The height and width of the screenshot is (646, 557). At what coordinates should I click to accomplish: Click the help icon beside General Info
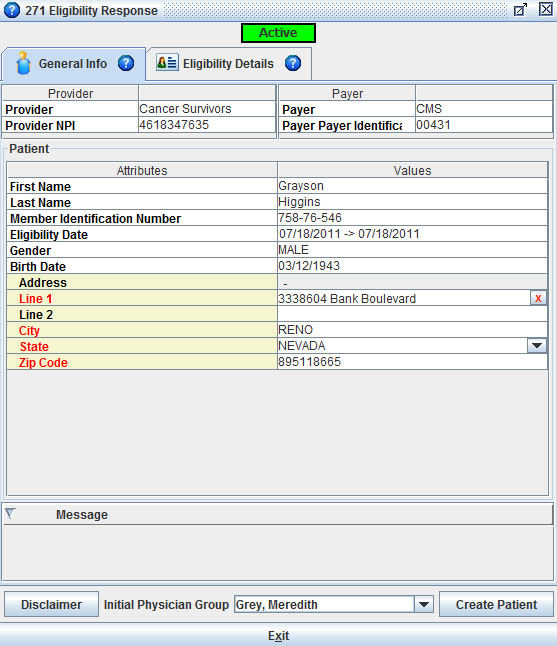coord(126,63)
